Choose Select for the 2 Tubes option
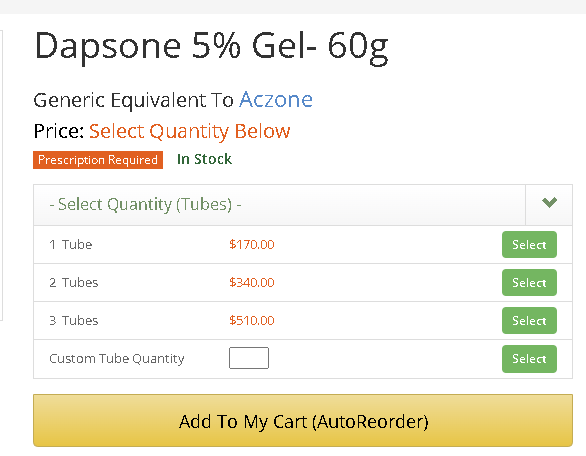This screenshot has width=586, height=456. click(x=529, y=283)
